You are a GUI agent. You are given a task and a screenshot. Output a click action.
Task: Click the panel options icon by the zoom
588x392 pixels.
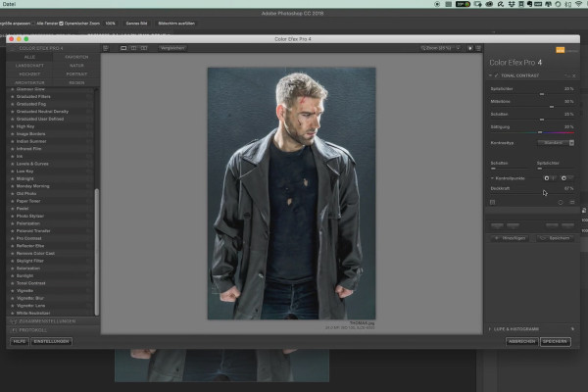coord(478,48)
